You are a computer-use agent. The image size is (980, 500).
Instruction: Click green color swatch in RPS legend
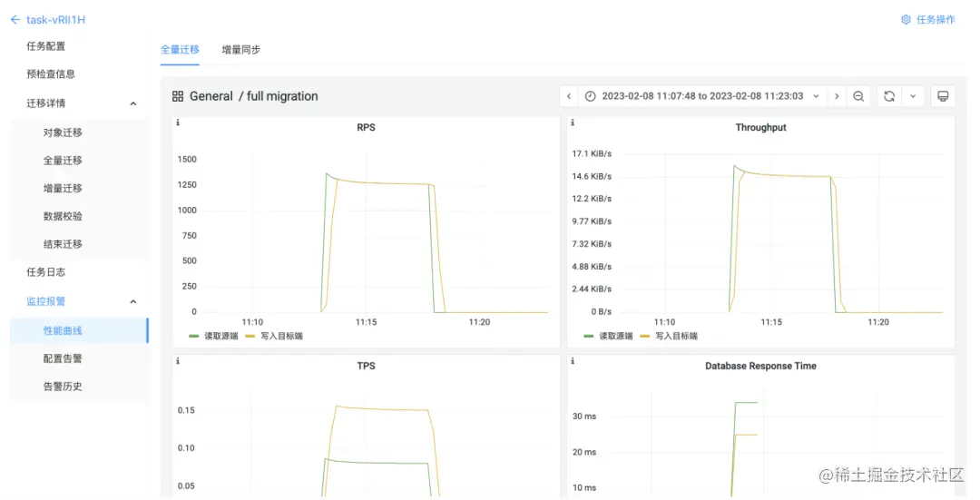coord(194,337)
